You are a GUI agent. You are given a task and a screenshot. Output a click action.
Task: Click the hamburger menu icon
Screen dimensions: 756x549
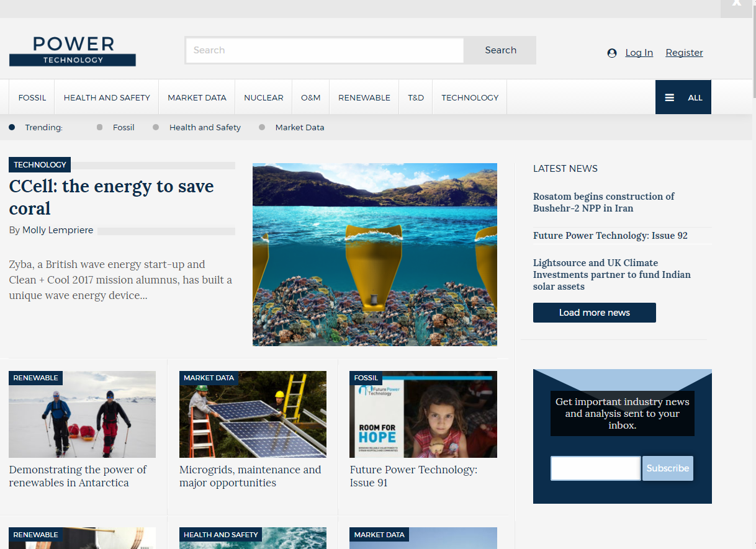tap(670, 97)
